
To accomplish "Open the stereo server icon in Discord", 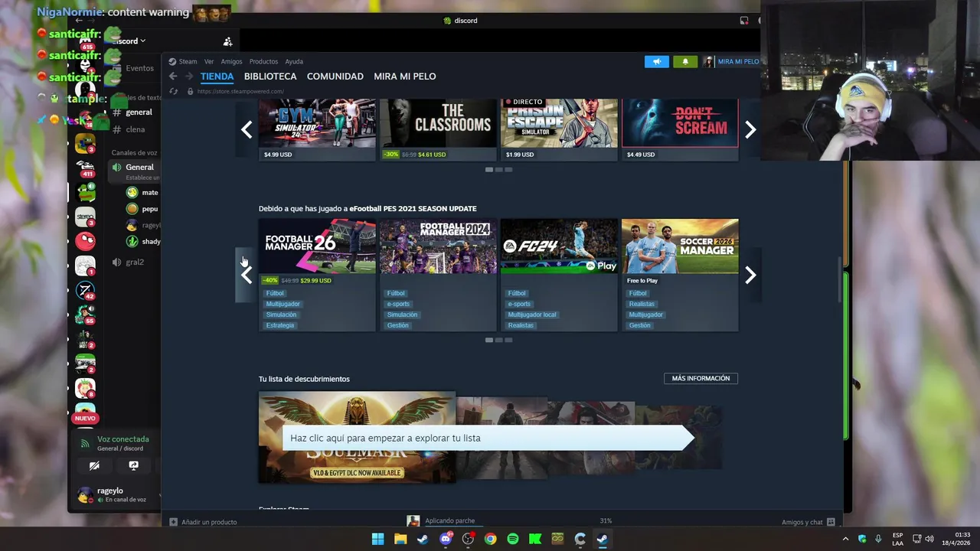I will point(85,217).
